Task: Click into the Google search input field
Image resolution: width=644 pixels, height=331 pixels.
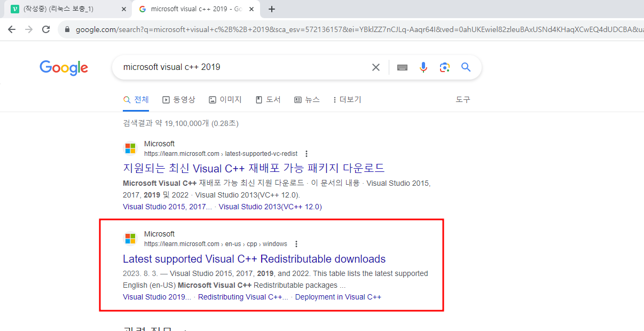Action: (243, 67)
